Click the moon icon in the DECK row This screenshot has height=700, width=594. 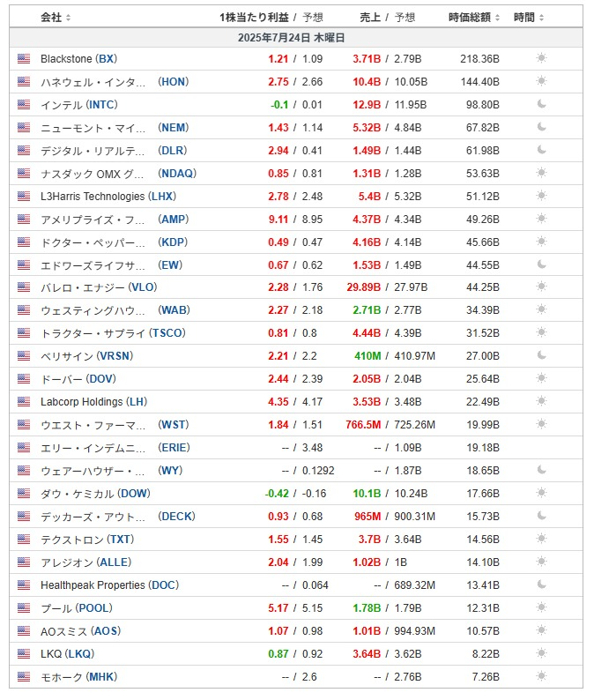[x=541, y=516]
